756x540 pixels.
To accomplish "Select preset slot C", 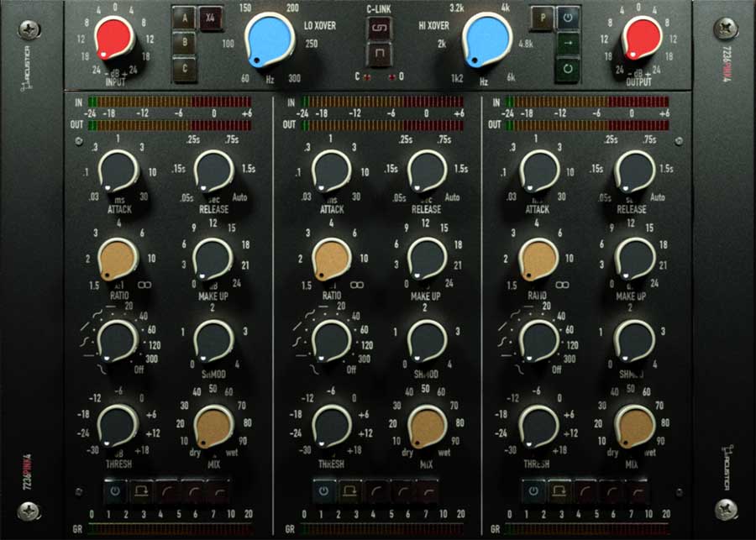I will tap(185, 68).
